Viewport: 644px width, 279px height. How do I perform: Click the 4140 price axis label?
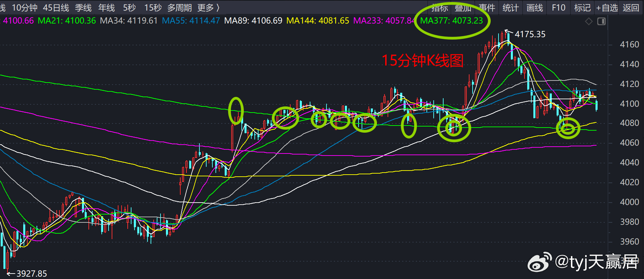pos(629,64)
